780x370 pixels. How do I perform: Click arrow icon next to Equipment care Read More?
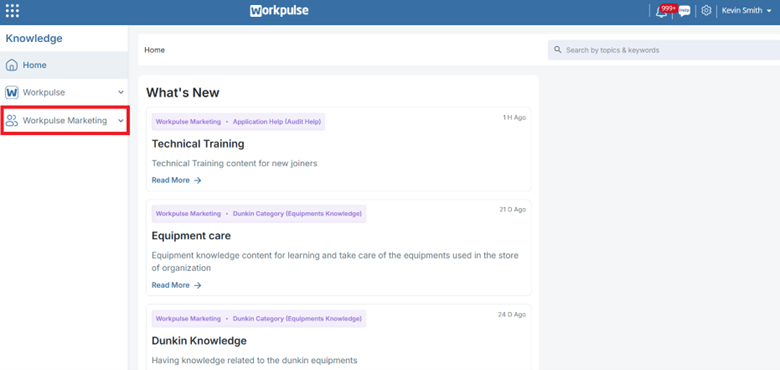(197, 285)
